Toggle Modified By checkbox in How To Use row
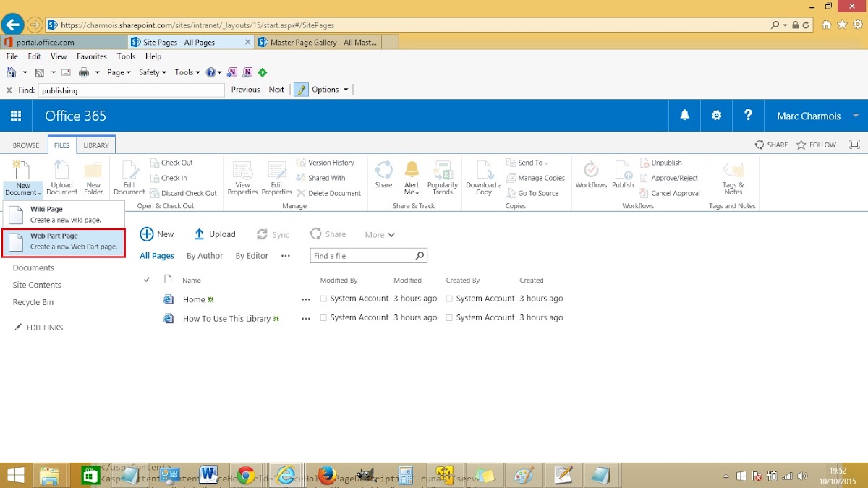 click(324, 318)
